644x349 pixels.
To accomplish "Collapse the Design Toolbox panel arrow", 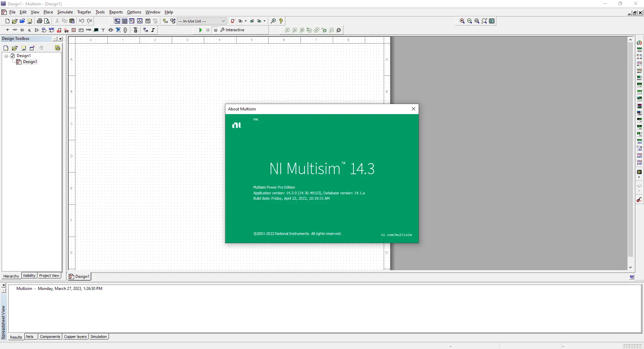I will coord(55,39).
